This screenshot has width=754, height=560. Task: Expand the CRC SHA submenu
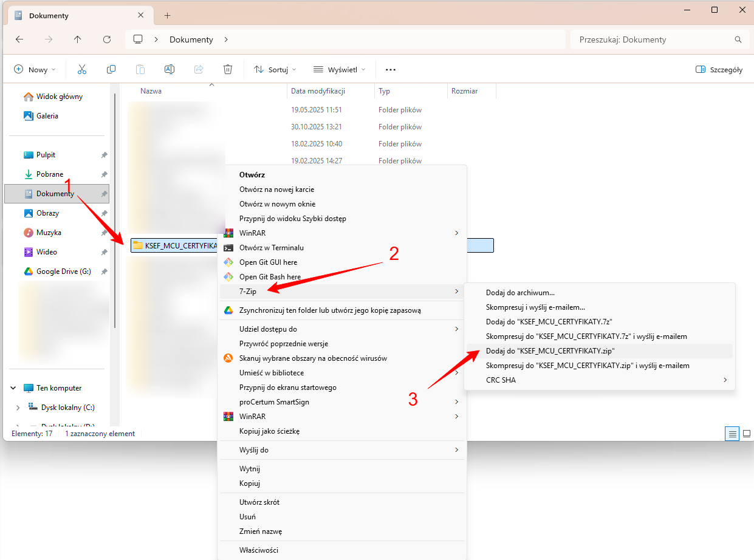click(725, 380)
